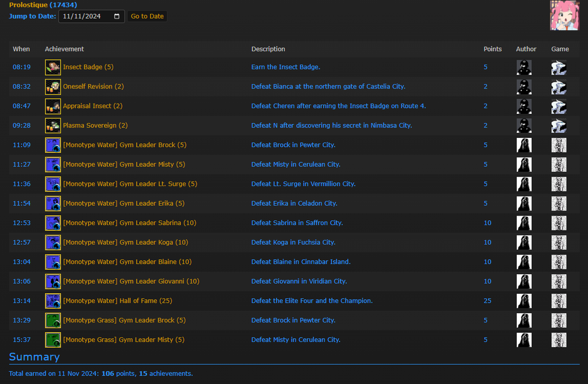Click the Insect Badge achievement icon
Screen dimensions: 588x384
(53, 67)
